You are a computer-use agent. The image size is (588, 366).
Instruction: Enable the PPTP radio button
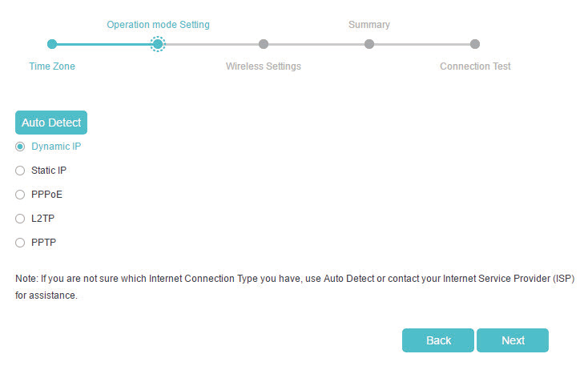point(21,243)
